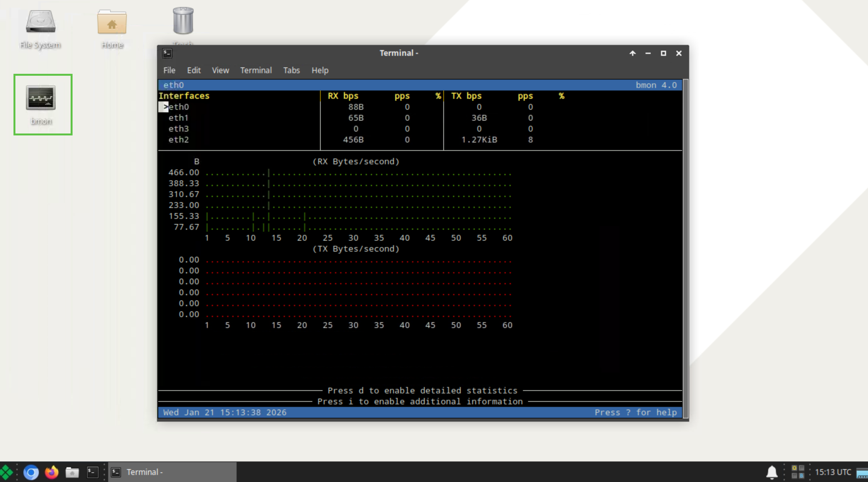Open the bmon desktop icon

tap(41, 98)
